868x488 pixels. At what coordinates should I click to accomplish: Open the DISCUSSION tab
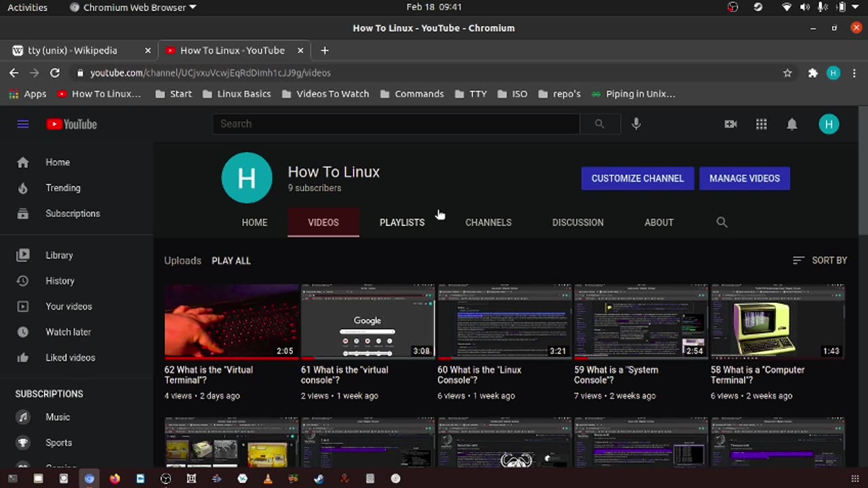pyautogui.click(x=578, y=222)
